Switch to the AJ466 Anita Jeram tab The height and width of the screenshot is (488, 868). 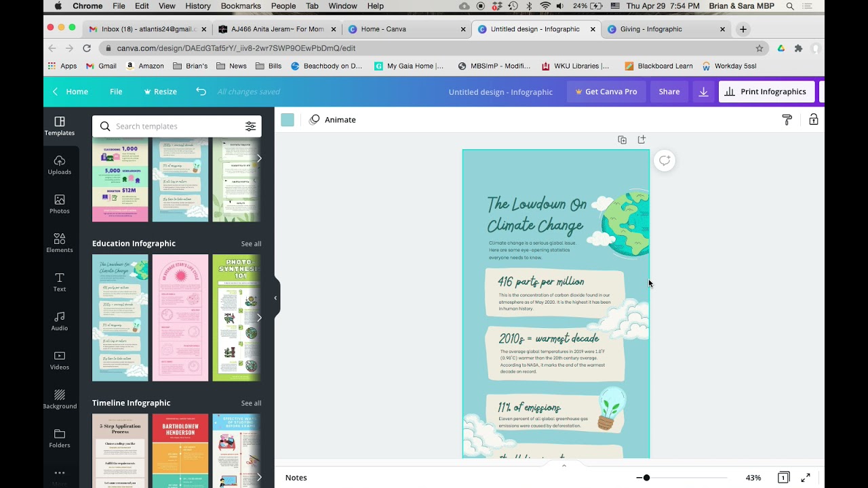point(277,29)
